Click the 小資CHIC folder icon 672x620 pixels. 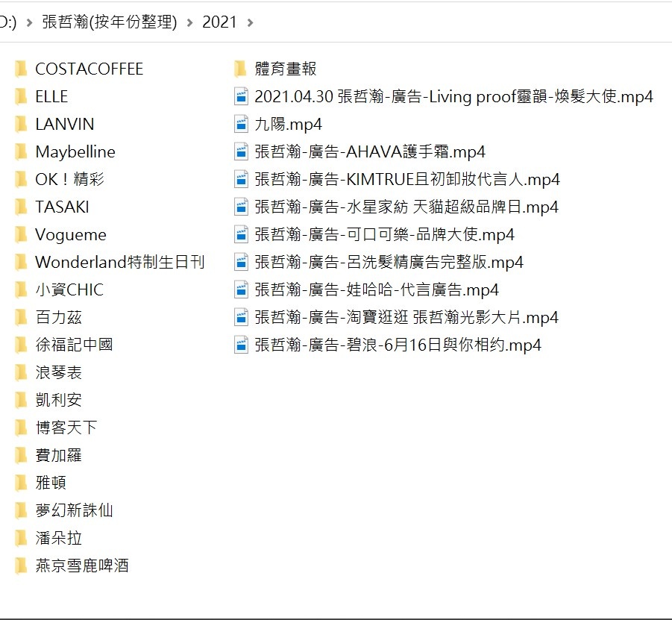[x=21, y=289]
